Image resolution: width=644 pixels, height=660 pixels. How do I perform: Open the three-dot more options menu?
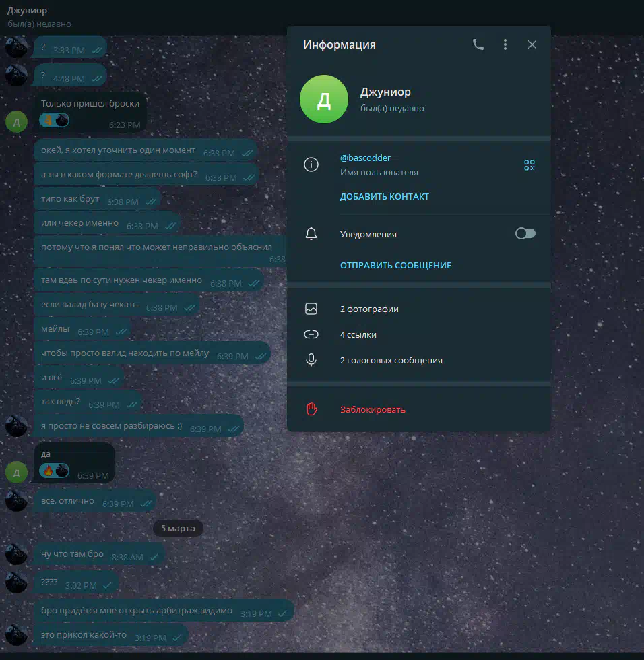[x=505, y=44]
